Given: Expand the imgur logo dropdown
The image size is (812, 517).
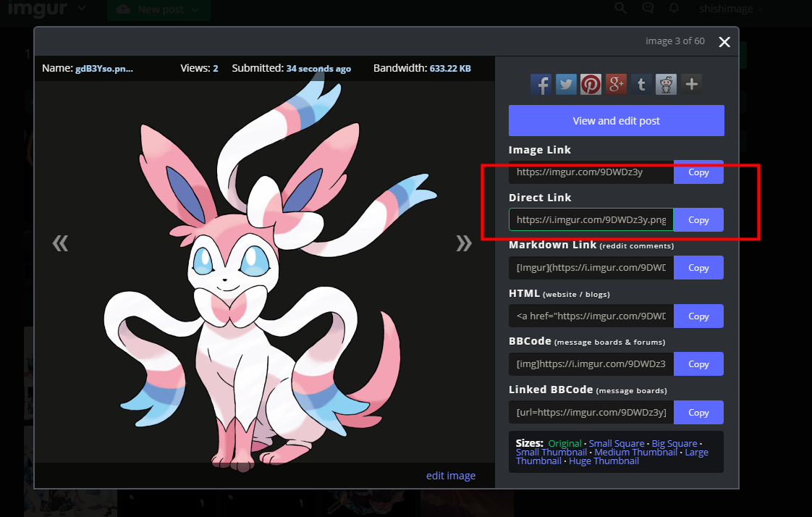Looking at the screenshot, I should 80,9.
